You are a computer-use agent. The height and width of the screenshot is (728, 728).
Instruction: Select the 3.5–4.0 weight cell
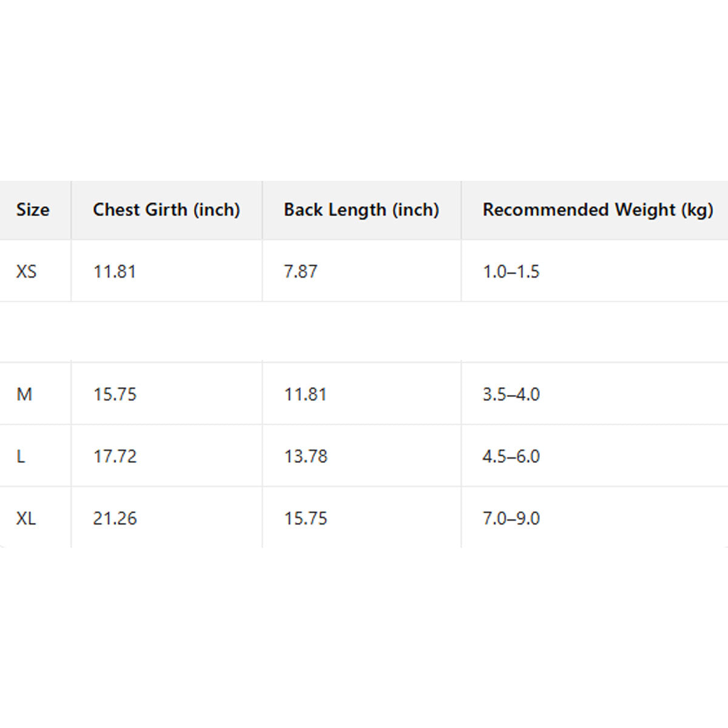[511, 394]
